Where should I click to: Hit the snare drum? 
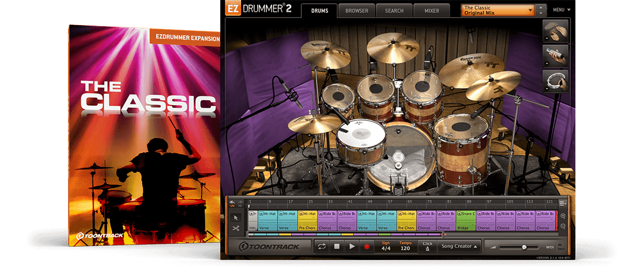pos(361,133)
